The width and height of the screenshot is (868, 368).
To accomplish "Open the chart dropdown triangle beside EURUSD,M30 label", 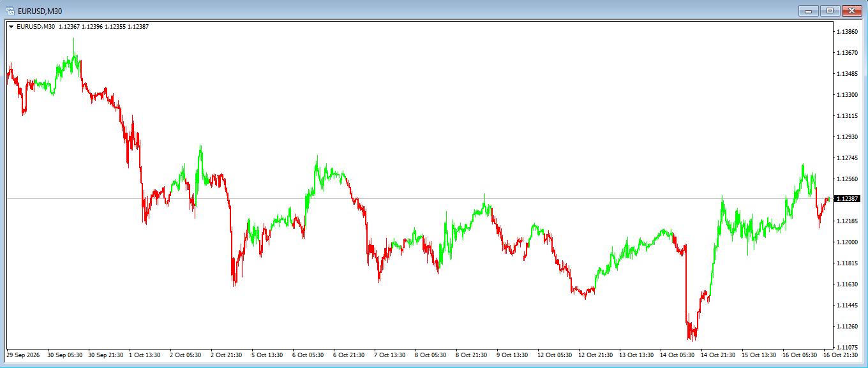I will [11, 27].
